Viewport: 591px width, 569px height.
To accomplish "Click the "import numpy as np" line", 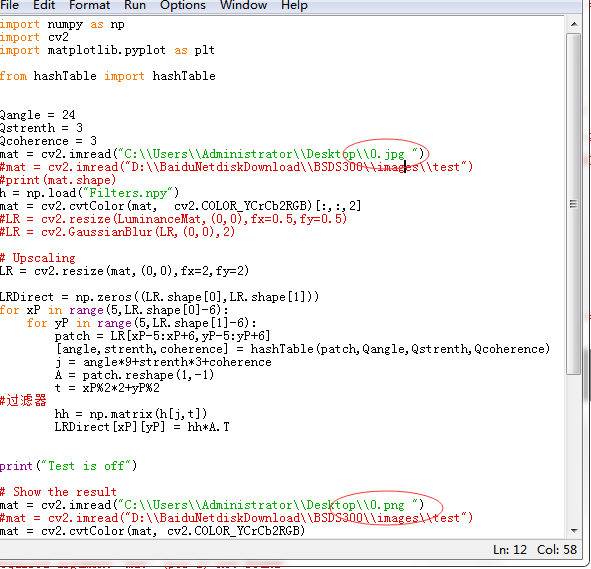I will click(x=62, y=24).
